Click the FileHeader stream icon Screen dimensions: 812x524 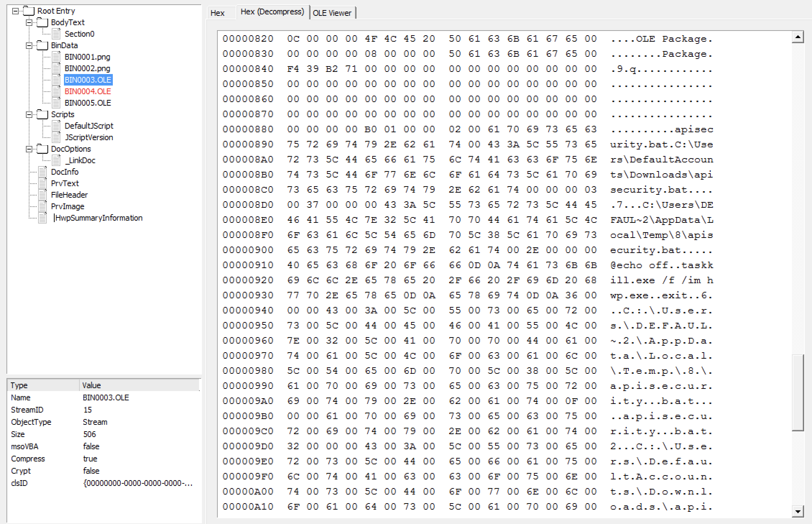click(x=42, y=195)
